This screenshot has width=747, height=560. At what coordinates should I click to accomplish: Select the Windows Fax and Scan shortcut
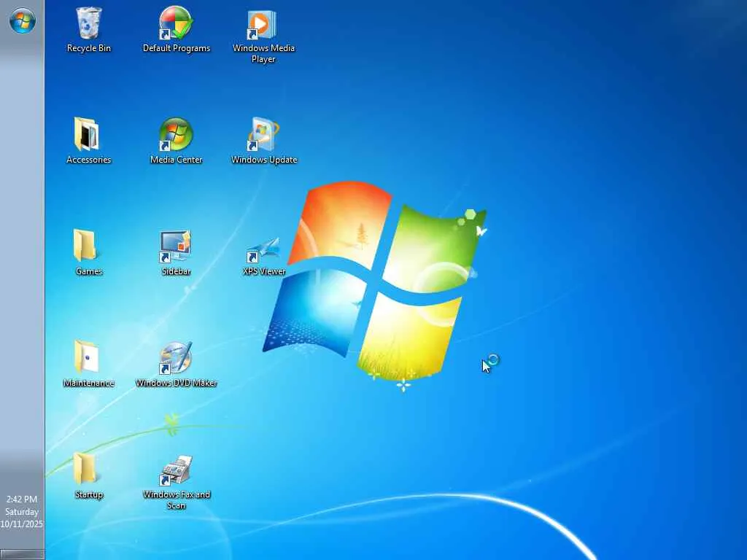[177, 482]
